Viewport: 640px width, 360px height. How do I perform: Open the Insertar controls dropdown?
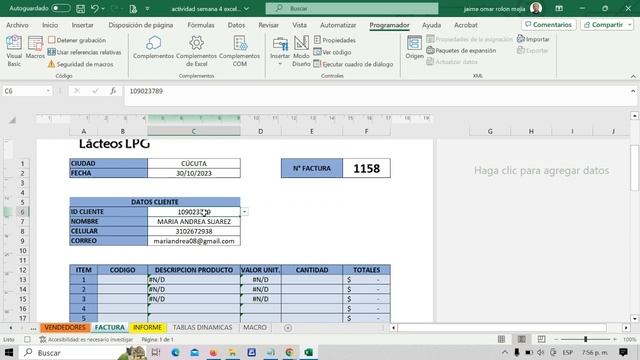pyautogui.click(x=280, y=51)
